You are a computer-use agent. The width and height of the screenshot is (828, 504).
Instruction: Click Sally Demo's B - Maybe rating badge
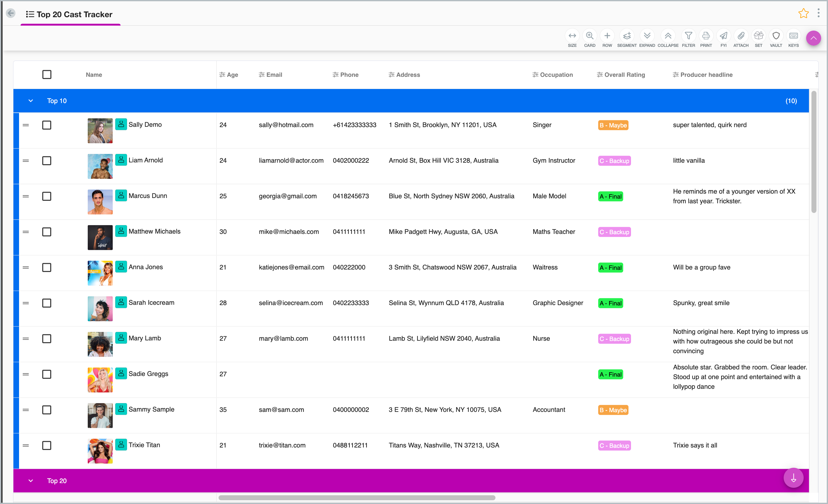tap(613, 125)
